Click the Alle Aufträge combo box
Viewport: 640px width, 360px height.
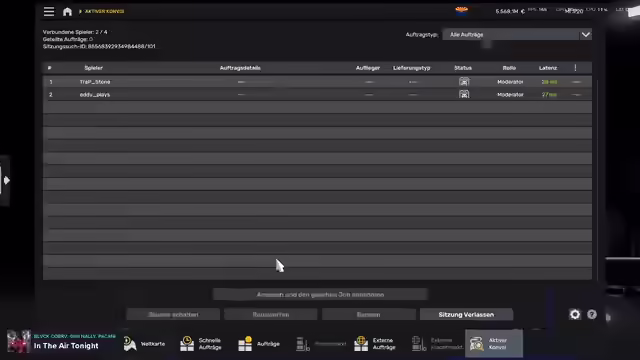517,35
